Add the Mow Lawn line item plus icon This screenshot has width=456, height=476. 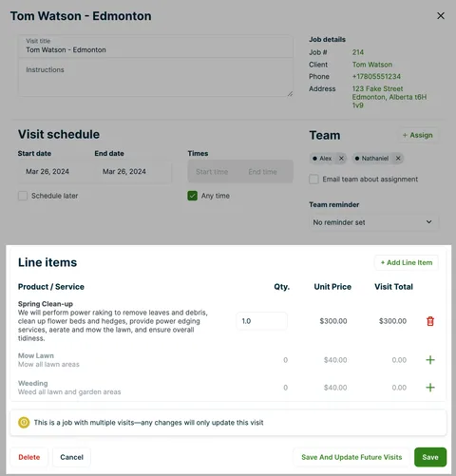430,360
